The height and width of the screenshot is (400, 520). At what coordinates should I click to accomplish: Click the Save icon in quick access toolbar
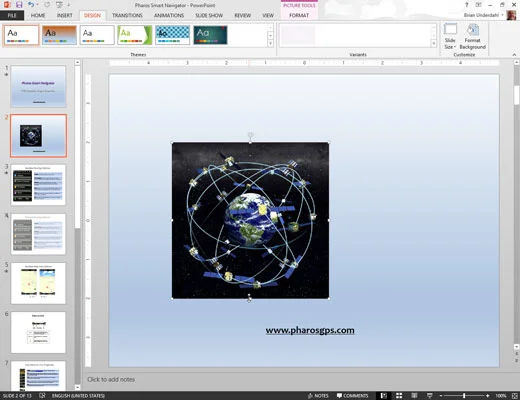pyautogui.click(x=19, y=5)
